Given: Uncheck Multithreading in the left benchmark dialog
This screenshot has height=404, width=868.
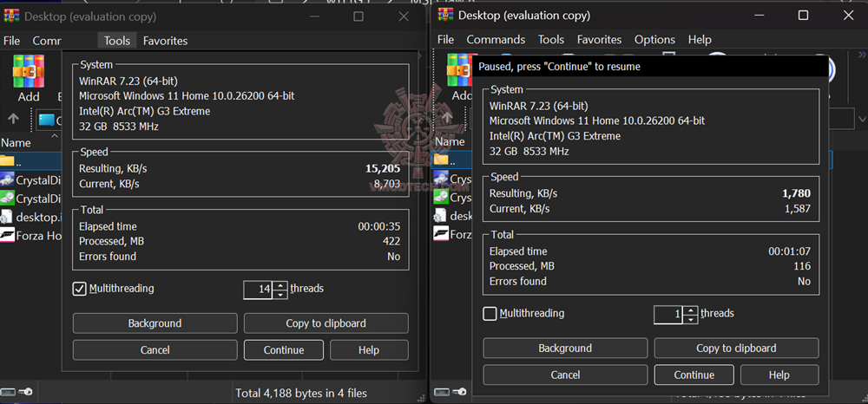Looking at the screenshot, I should click(x=79, y=289).
